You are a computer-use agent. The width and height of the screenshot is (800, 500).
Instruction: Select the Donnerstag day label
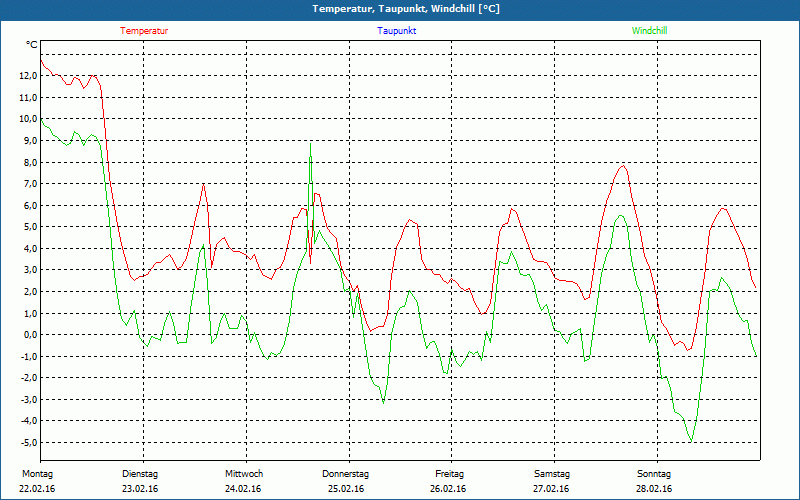click(x=345, y=474)
